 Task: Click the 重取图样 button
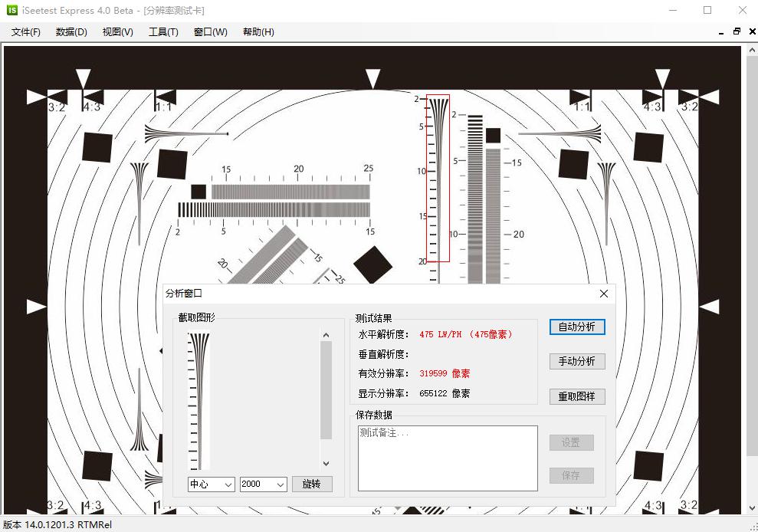[x=577, y=396]
